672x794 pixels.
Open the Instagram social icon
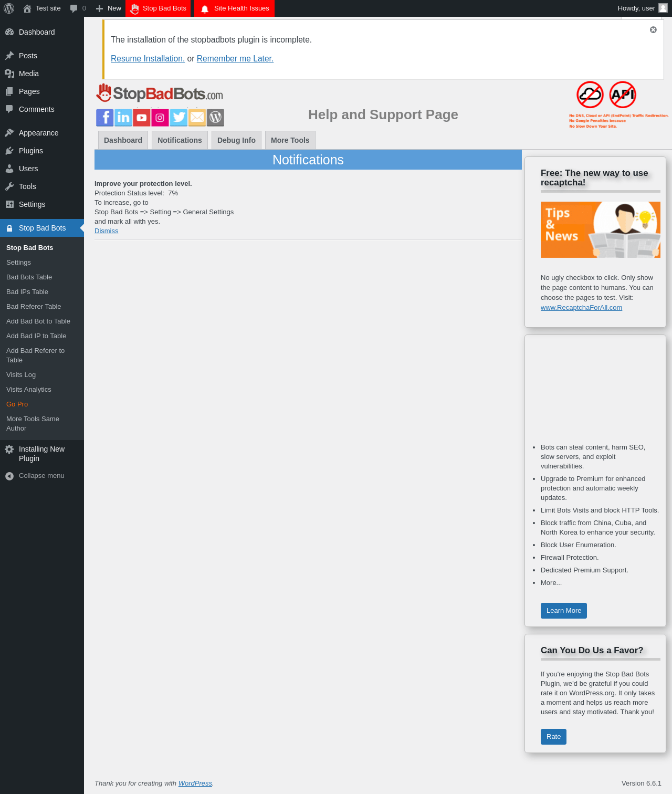pyautogui.click(x=160, y=118)
